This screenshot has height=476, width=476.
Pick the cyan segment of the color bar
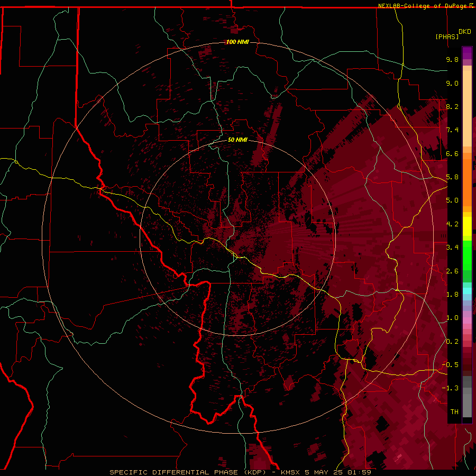467,291
